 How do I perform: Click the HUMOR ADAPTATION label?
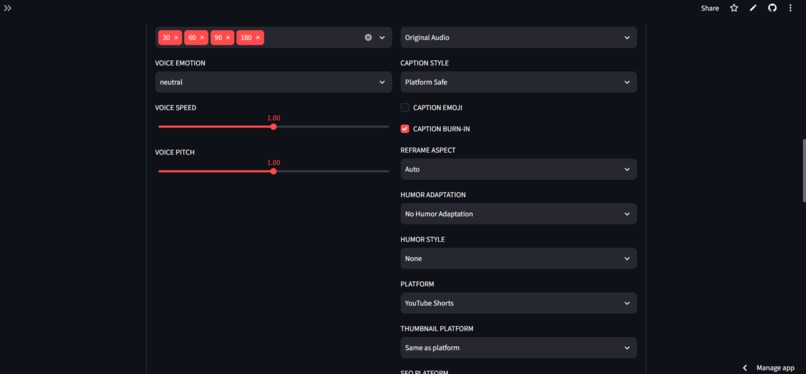pos(433,195)
